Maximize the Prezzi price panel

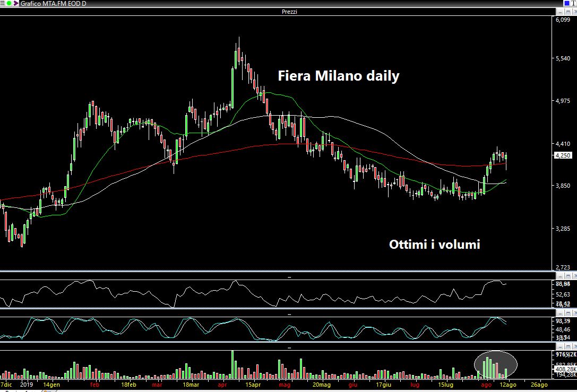(x=568, y=12)
